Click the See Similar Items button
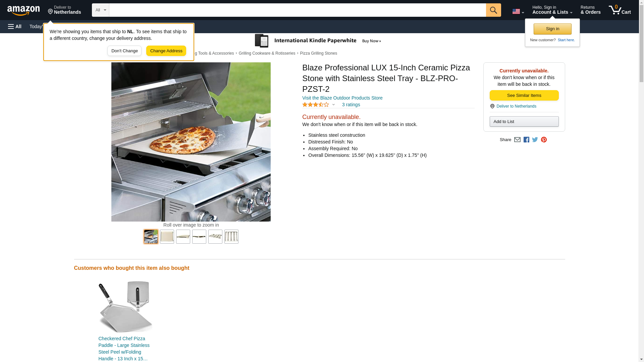Screen dimensions: 644x362 coord(524,96)
